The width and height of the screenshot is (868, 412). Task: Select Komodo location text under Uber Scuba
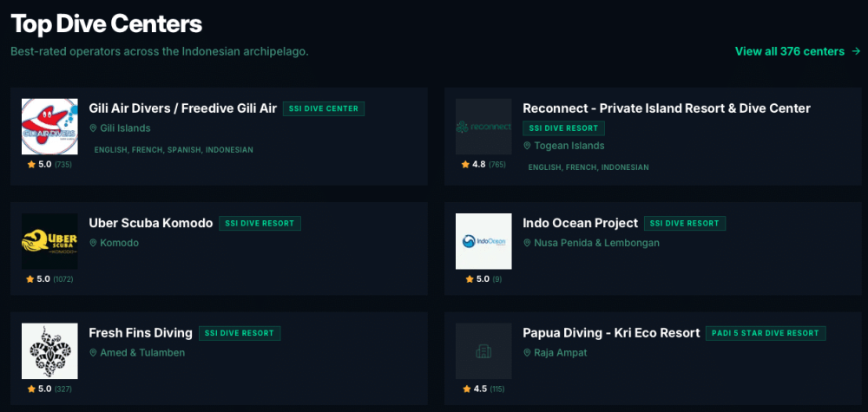[120, 243]
